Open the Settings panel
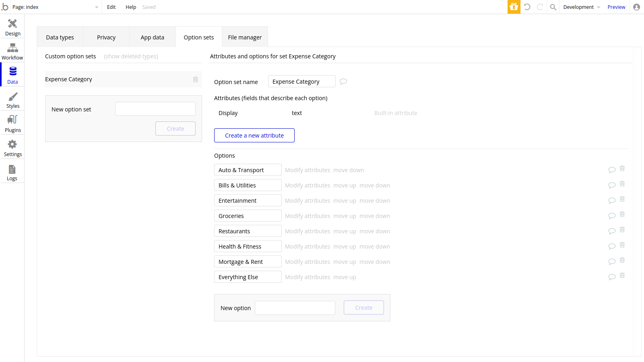The width and height of the screenshot is (644, 362). (x=12, y=147)
